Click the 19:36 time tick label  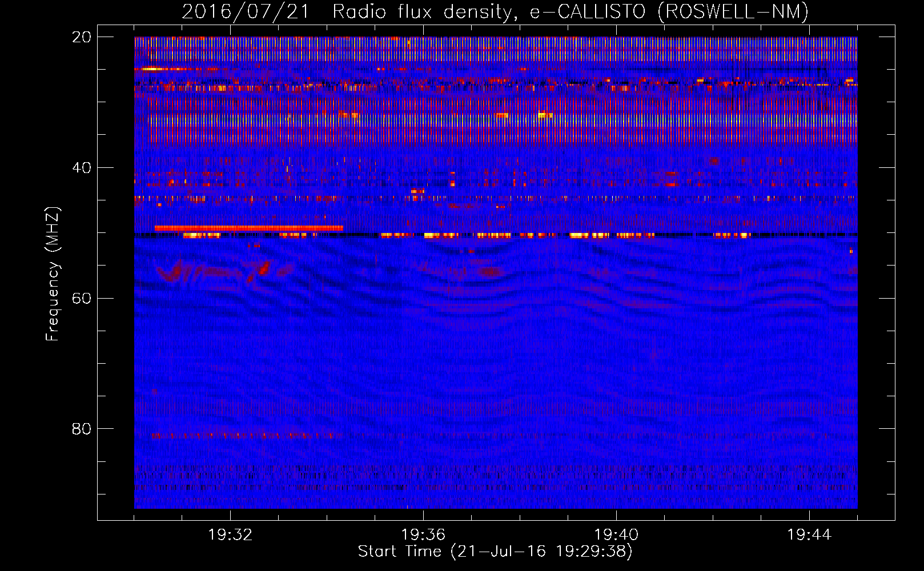(x=423, y=534)
